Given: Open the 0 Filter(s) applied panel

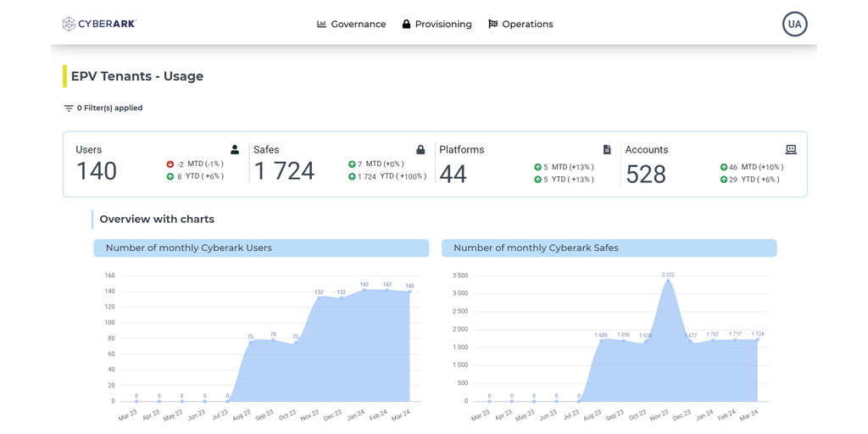Looking at the screenshot, I should tap(109, 108).
